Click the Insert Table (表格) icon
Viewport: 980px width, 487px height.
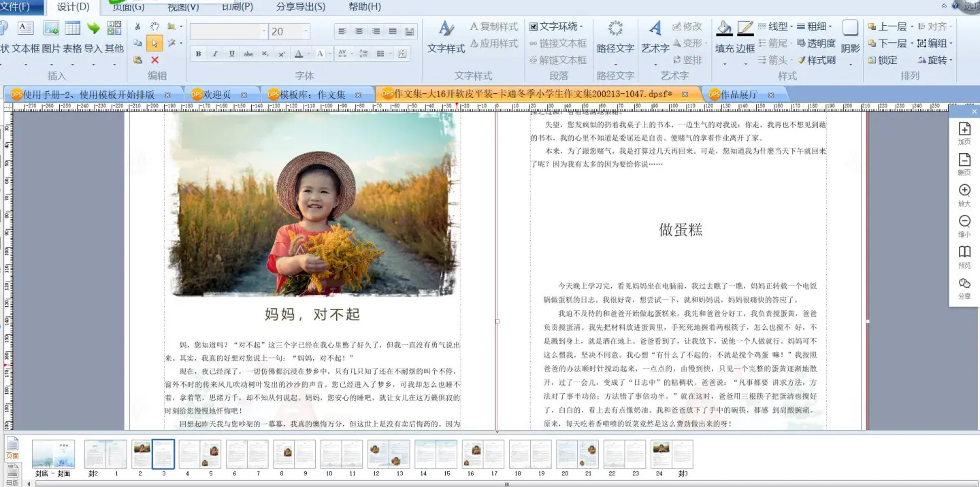pos(72,29)
